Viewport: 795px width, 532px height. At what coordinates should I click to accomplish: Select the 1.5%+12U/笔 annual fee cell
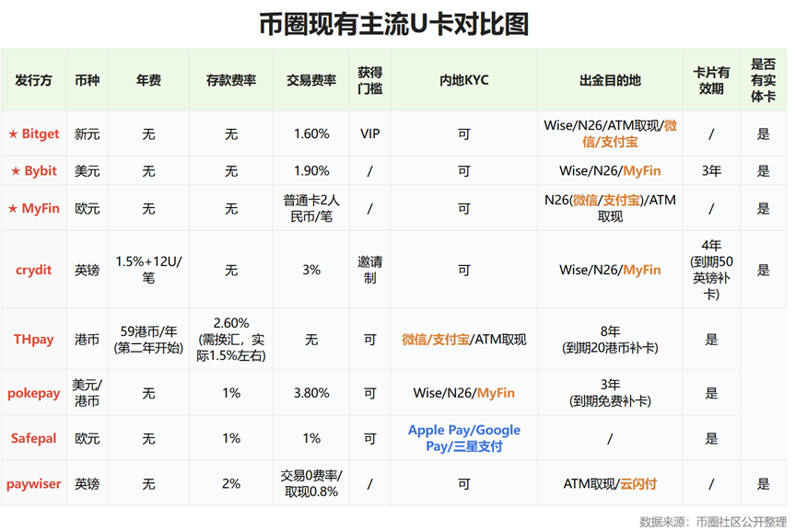(x=148, y=270)
